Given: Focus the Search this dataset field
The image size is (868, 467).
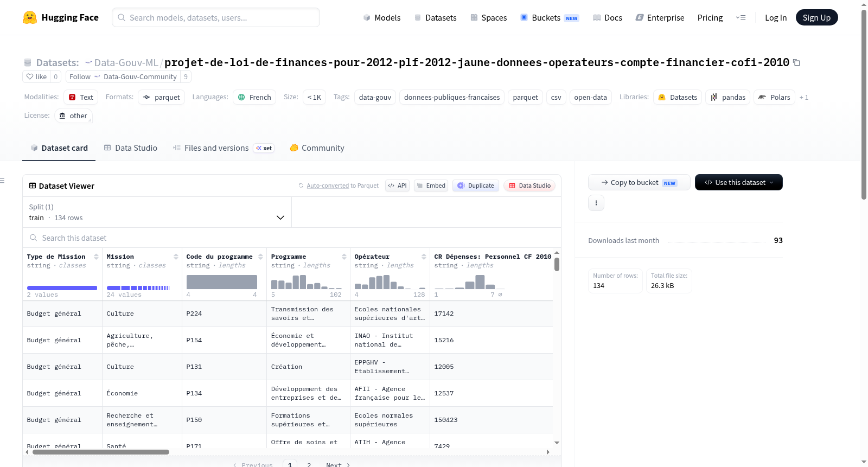Looking at the screenshot, I should click(x=292, y=238).
